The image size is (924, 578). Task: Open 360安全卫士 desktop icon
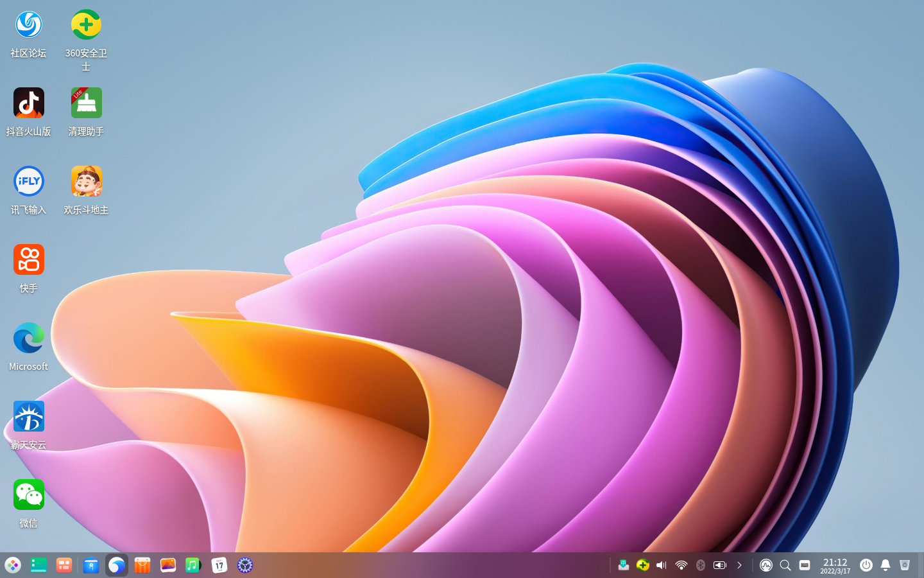pos(86,23)
